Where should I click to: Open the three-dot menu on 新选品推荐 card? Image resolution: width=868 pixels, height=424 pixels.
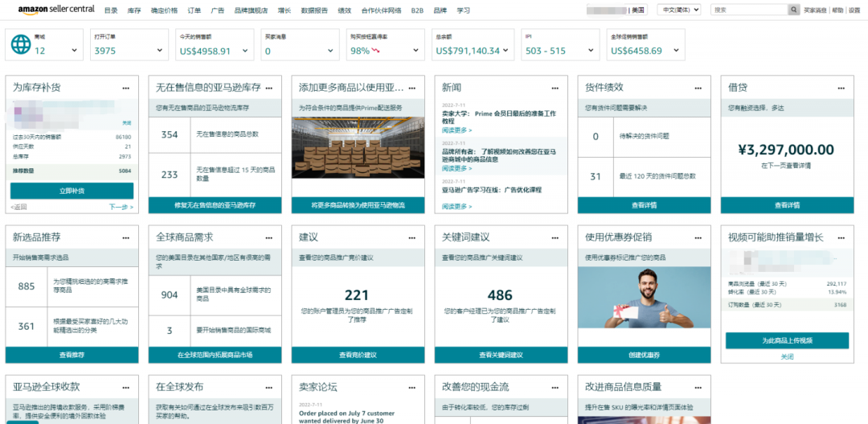tap(125, 238)
